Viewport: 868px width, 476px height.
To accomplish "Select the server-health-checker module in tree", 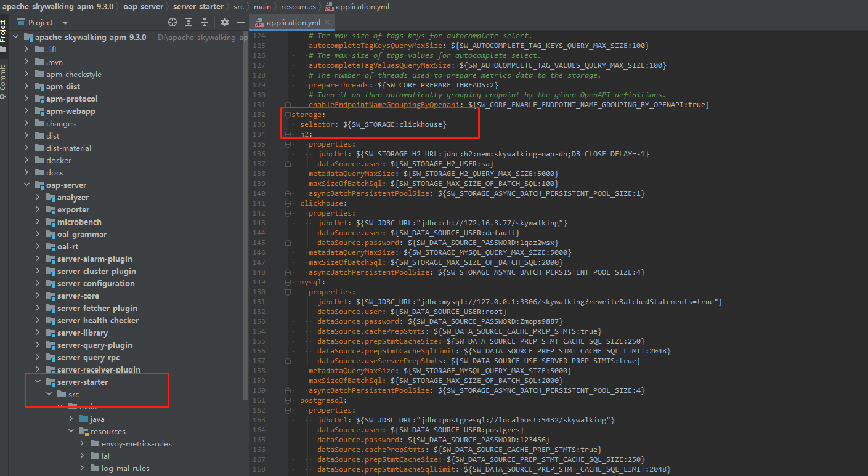I will (98, 320).
